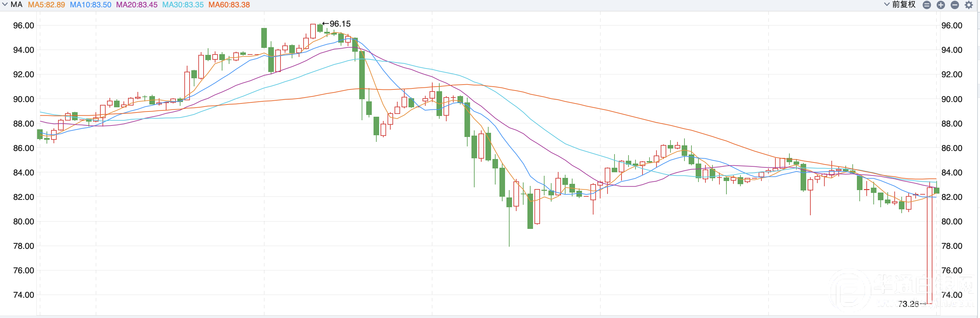Zoom out with the minus icon
The height and width of the screenshot is (318, 980).
(955, 5)
